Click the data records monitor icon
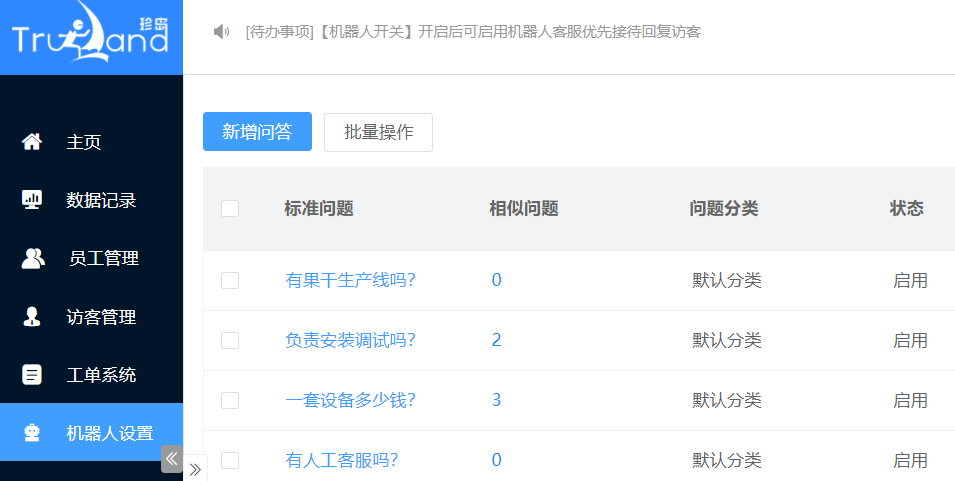 tap(32, 200)
